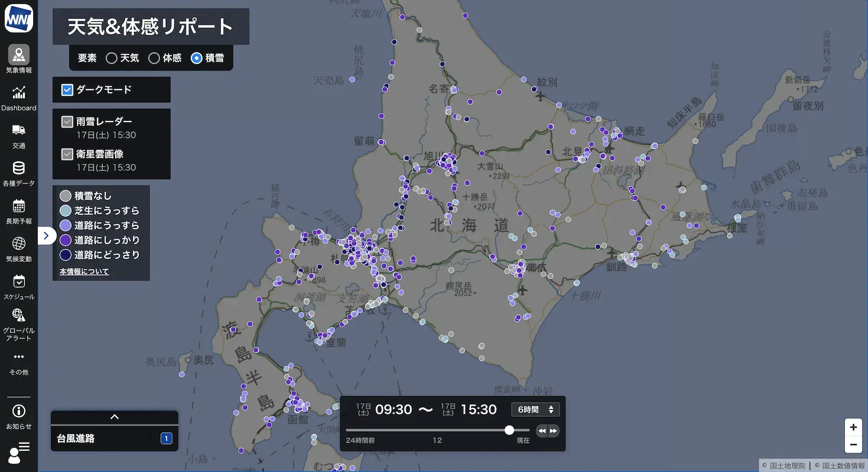Enable the 雨雪レーダー checkbox
The width and height of the screenshot is (868, 472).
click(x=67, y=122)
